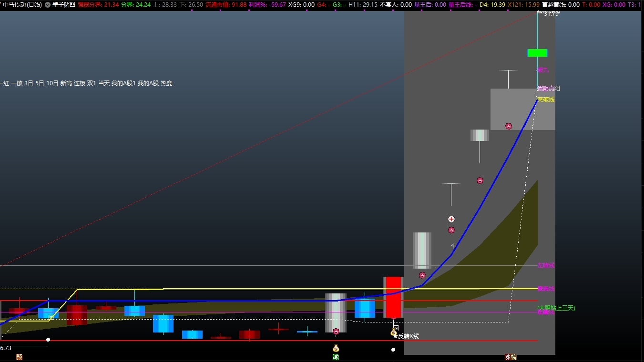Open the 我的A股1 tab

pos(123,83)
